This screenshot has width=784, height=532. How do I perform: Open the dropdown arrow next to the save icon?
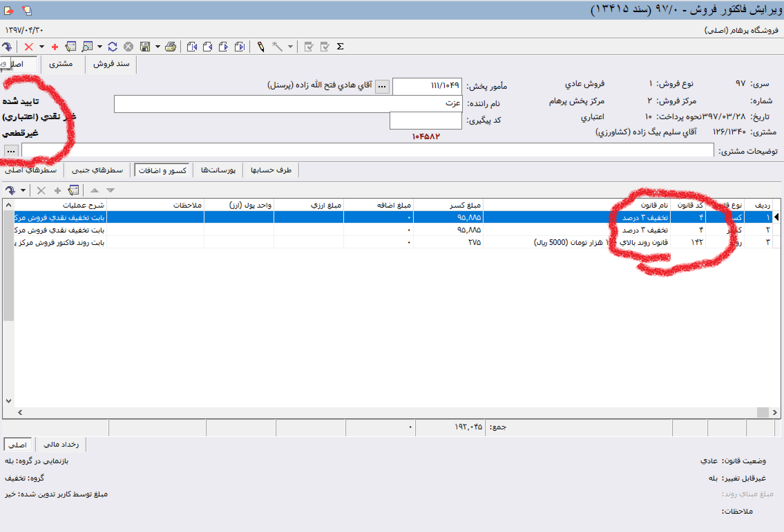tap(157, 47)
